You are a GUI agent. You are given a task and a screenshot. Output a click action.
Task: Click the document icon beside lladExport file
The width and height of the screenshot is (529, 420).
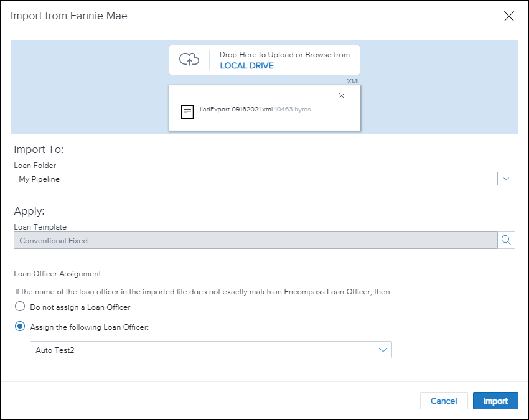[x=187, y=111]
